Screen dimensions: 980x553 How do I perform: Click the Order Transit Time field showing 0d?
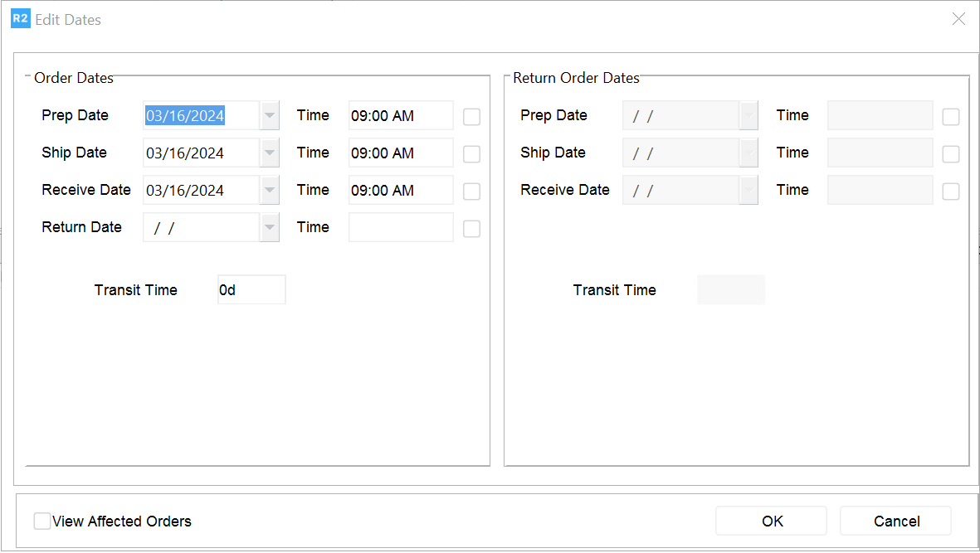click(251, 290)
